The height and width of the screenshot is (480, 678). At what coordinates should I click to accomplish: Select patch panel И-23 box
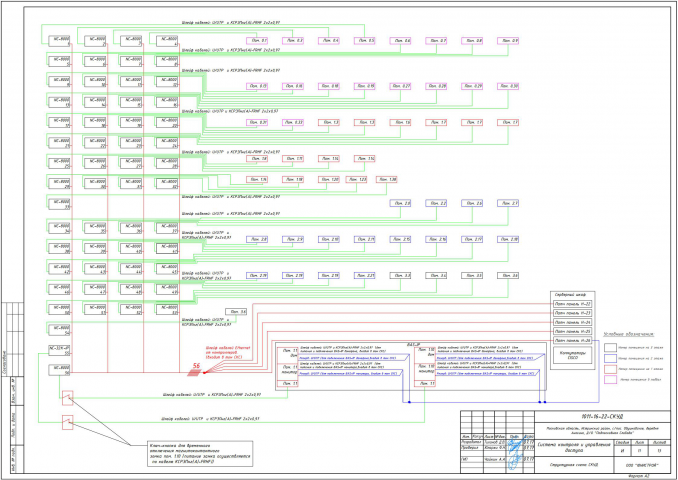point(573,314)
